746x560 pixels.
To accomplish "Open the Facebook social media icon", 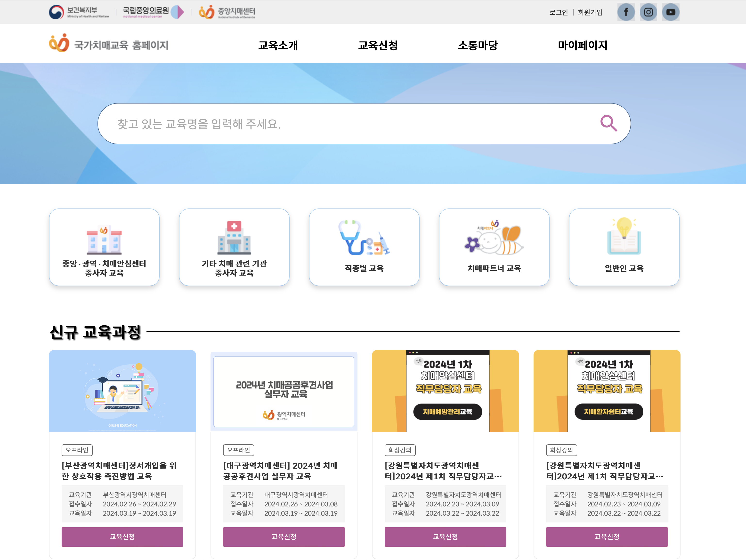I will [626, 12].
